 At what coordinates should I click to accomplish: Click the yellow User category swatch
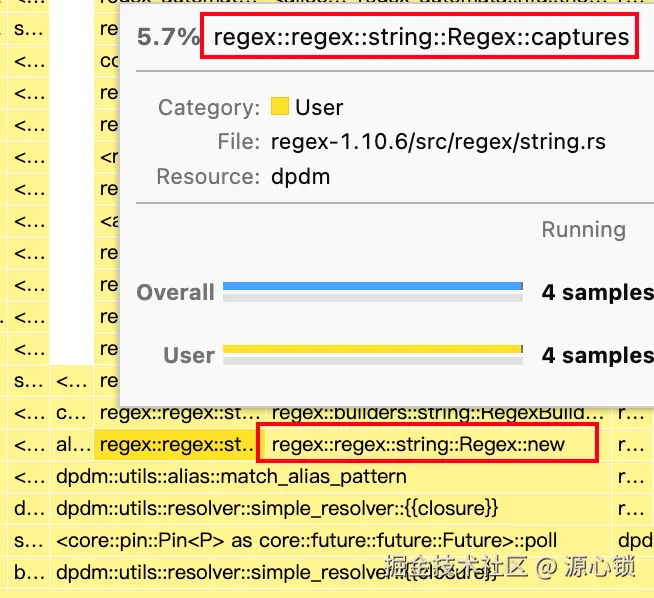point(280,107)
